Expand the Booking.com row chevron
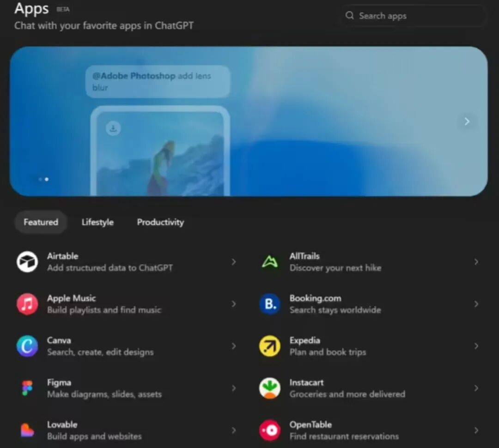The image size is (499, 448). (476, 304)
